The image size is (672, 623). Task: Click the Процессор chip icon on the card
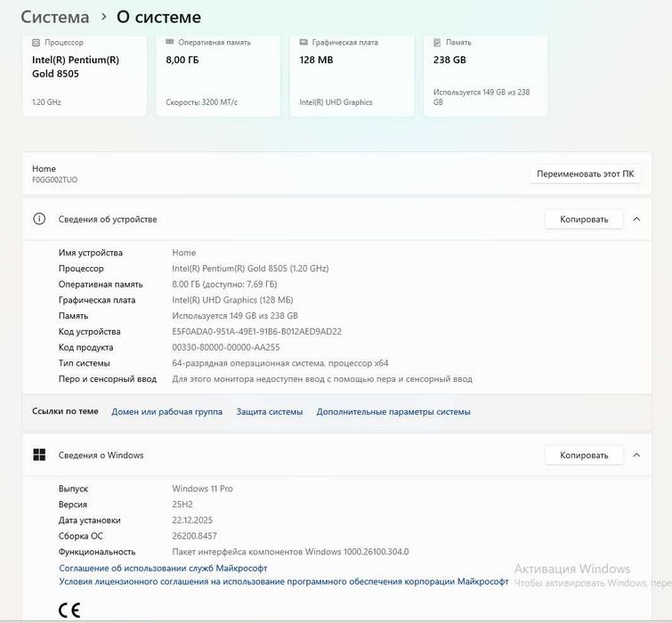pyautogui.click(x=36, y=43)
